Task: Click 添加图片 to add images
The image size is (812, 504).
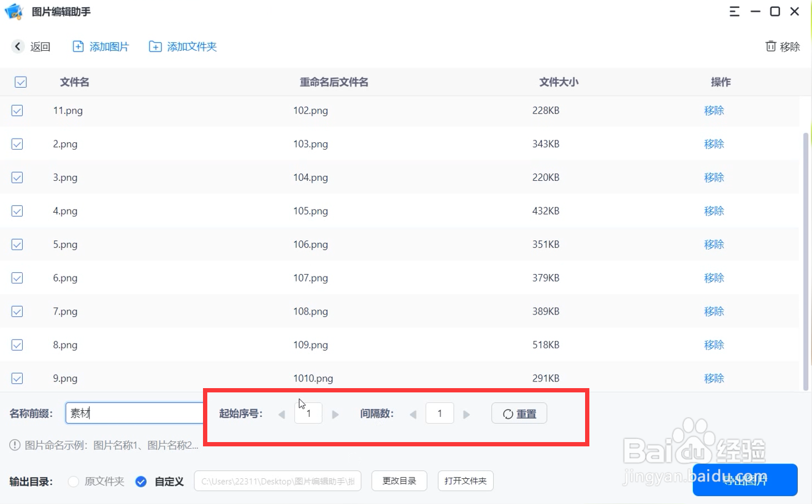Action: pyautogui.click(x=101, y=47)
